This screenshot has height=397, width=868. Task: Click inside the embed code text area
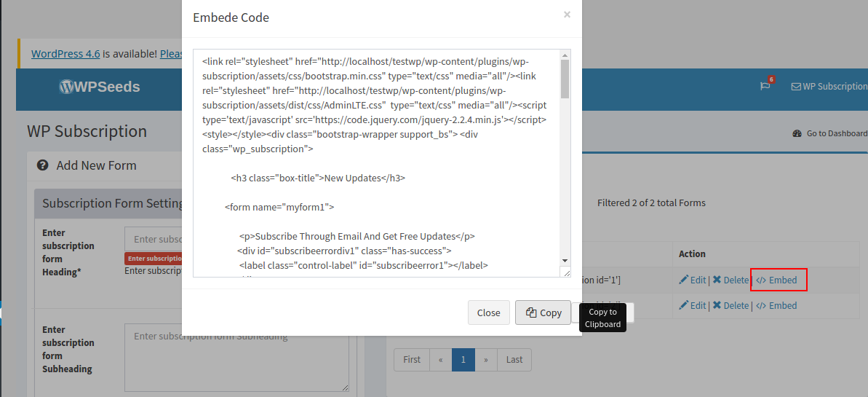pos(376,163)
